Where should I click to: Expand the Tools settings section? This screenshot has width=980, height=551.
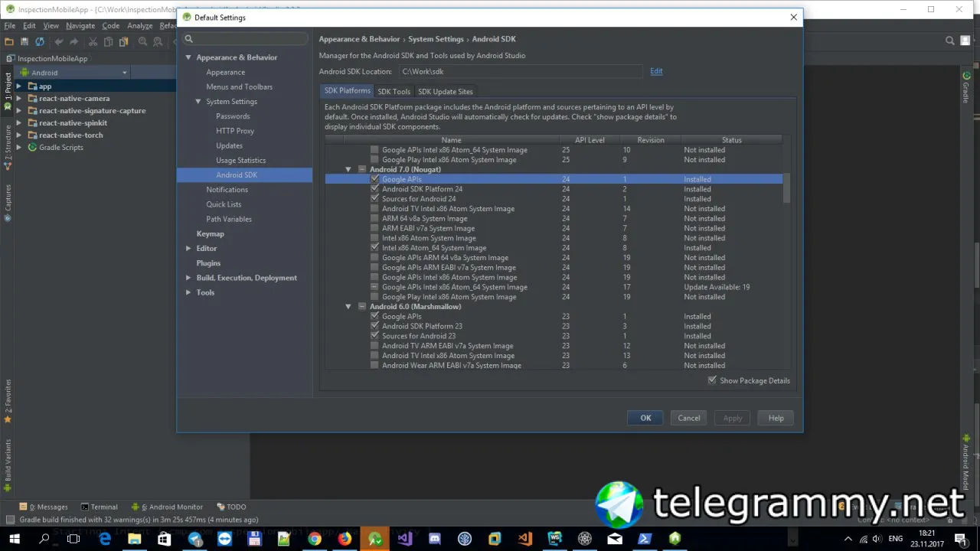click(x=188, y=292)
